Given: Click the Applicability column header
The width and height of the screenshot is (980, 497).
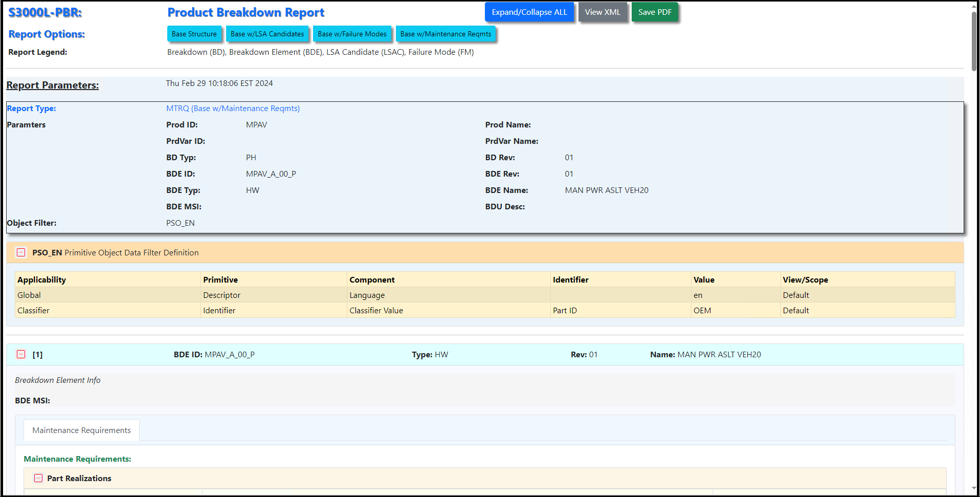Looking at the screenshot, I should click(41, 280).
